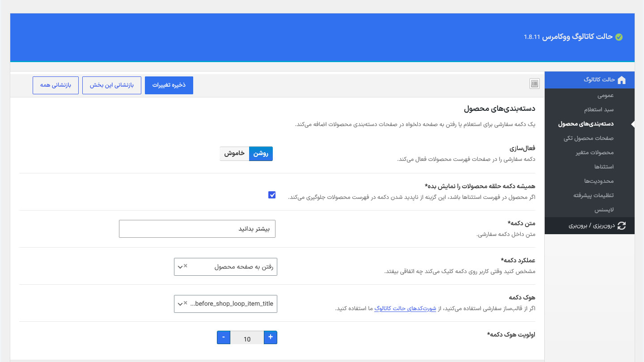This screenshot has width=644, height=362.
Task: Switch activation to خاموش
Action: (234, 153)
